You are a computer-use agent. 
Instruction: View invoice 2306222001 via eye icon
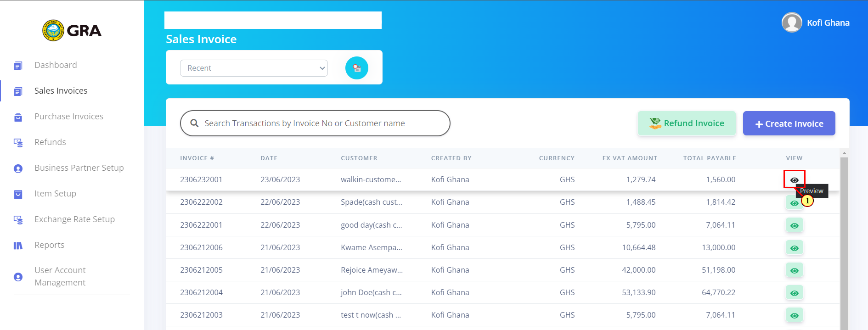pyautogui.click(x=794, y=225)
